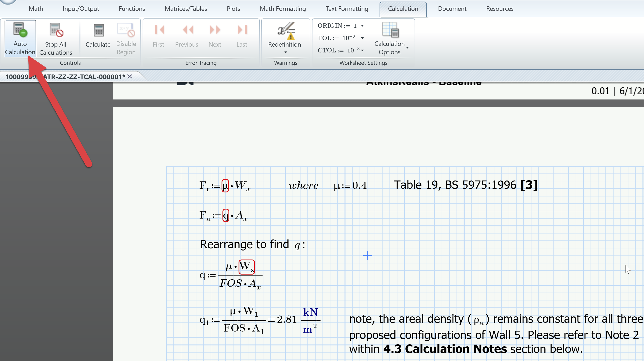Expand the TOL tolerance dropdown
This screenshot has height=361, width=644.
pos(362,38)
